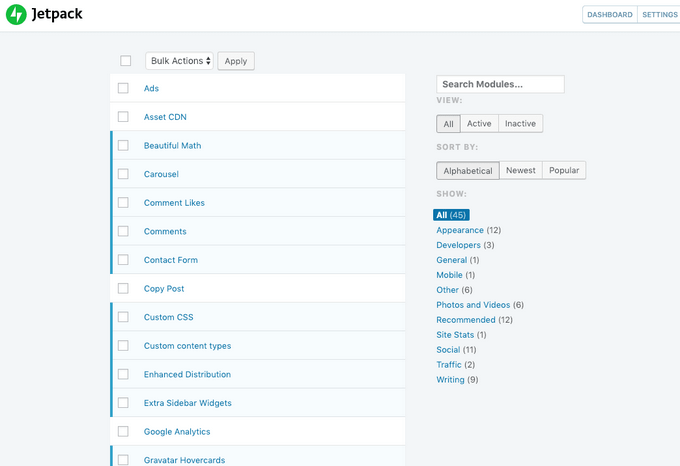Viewport: 680px width, 466px height.
Task: Select the Contact Form checkbox
Action: pyautogui.click(x=123, y=260)
